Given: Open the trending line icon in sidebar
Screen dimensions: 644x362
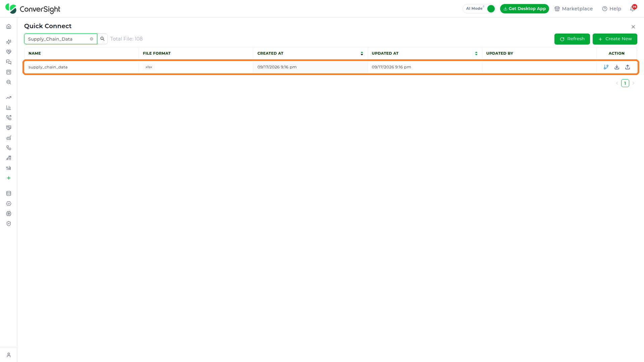Looking at the screenshot, I should point(9,98).
